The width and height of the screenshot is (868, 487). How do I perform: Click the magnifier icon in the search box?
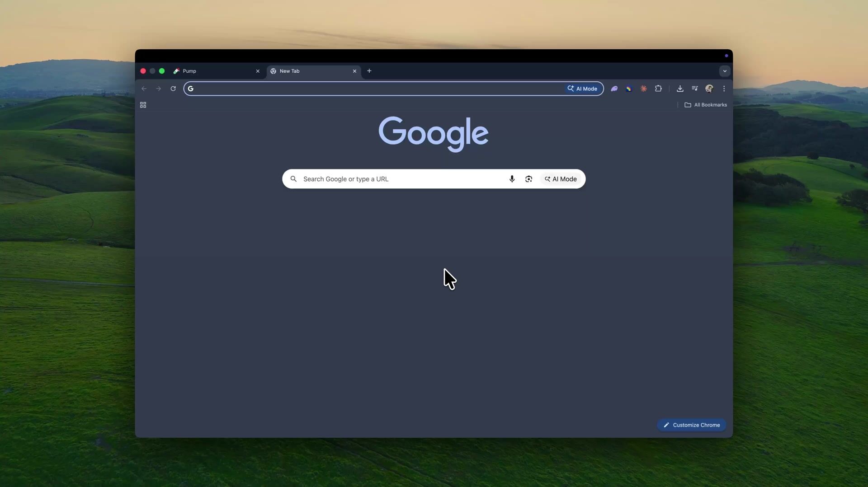293,179
